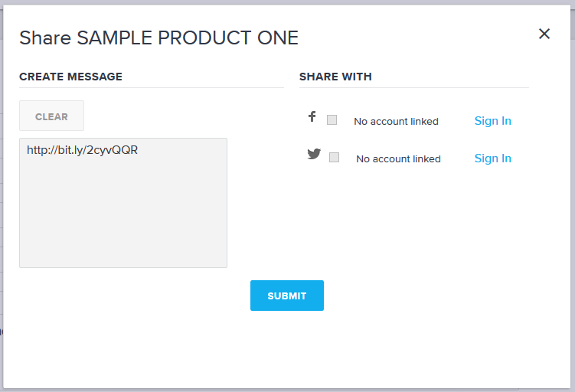Submit the share message
This screenshot has height=392, width=575.
pos(286,296)
